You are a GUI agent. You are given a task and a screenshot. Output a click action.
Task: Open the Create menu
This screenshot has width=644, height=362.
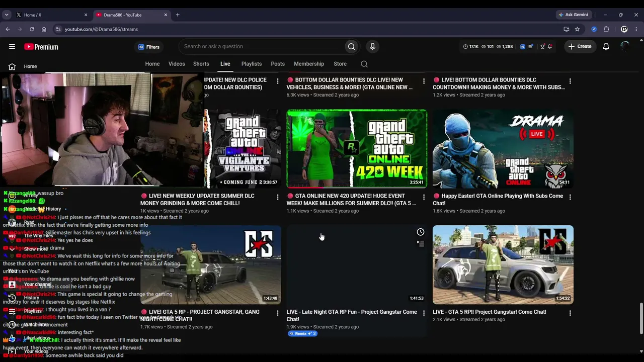[580, 46]
